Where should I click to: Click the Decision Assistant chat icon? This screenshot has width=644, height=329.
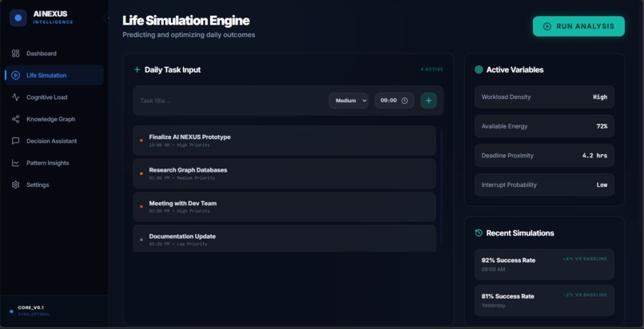click(x=16, y=141)
